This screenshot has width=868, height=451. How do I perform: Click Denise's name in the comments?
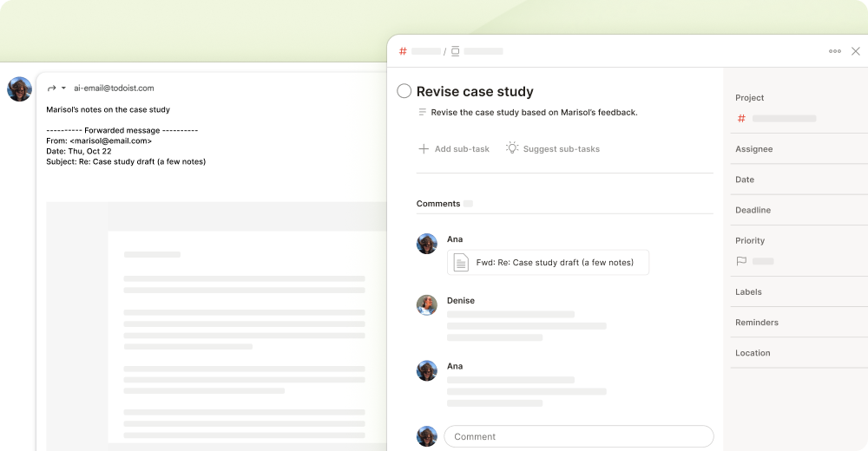coord(461,300)
